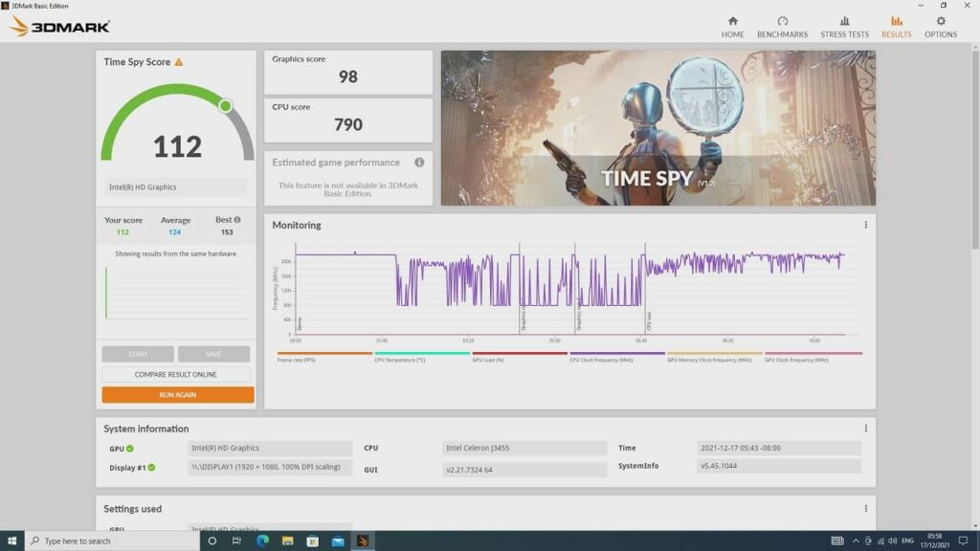Show hidden system tray icons
This screenshot has width=980, height=551.
point(856,540)
